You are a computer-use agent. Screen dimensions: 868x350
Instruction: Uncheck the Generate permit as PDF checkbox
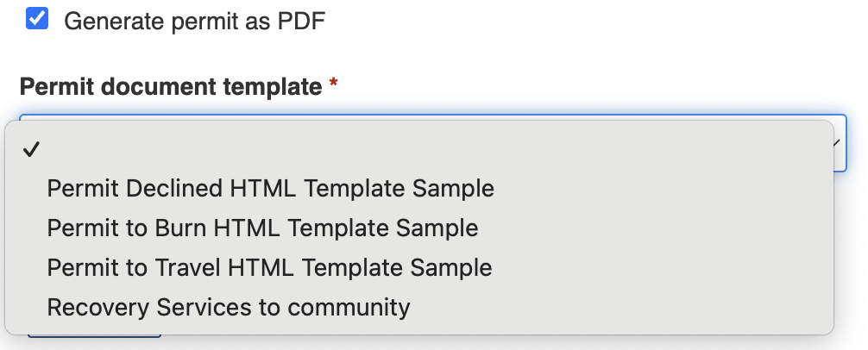click(37, 18)
